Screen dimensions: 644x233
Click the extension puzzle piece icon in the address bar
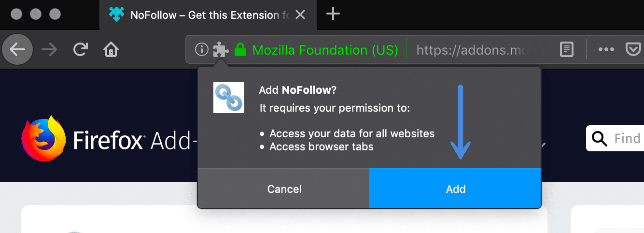(221, 49)
